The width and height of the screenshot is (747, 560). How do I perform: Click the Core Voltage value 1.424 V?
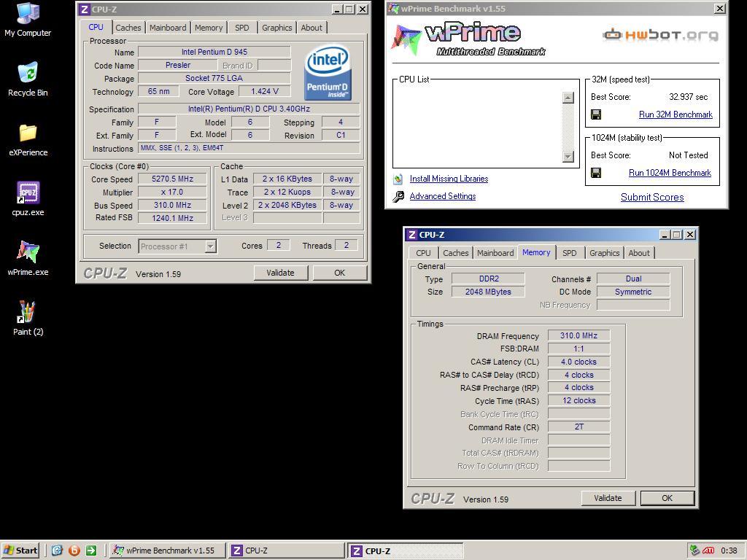click(264, 91)
